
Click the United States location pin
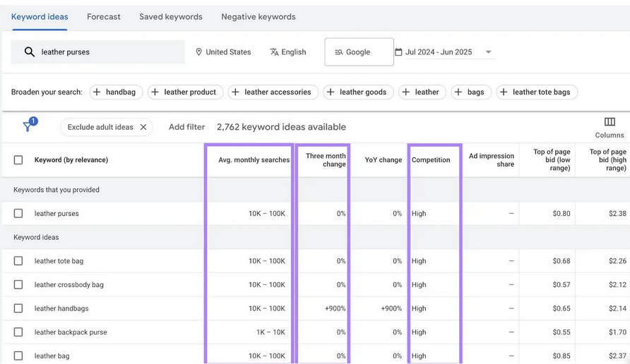click(199, 52)
